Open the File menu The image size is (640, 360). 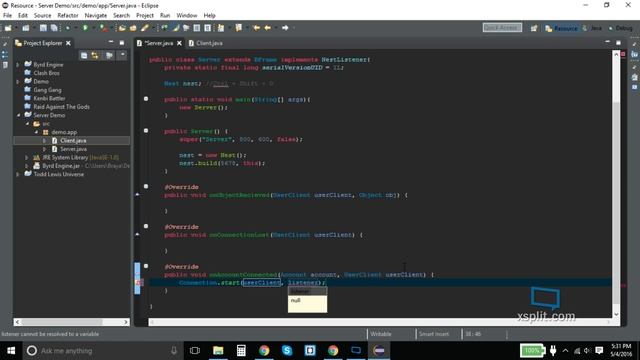tap(7, 15)
